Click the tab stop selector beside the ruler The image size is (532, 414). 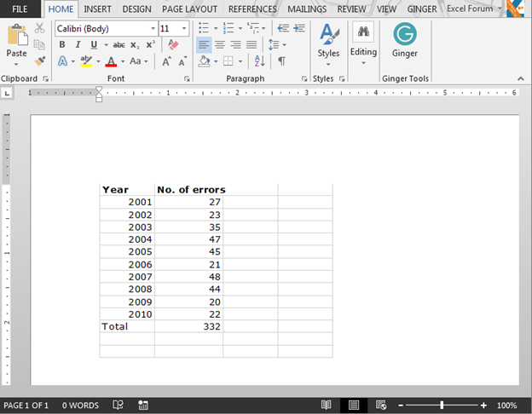pos(7,93)
